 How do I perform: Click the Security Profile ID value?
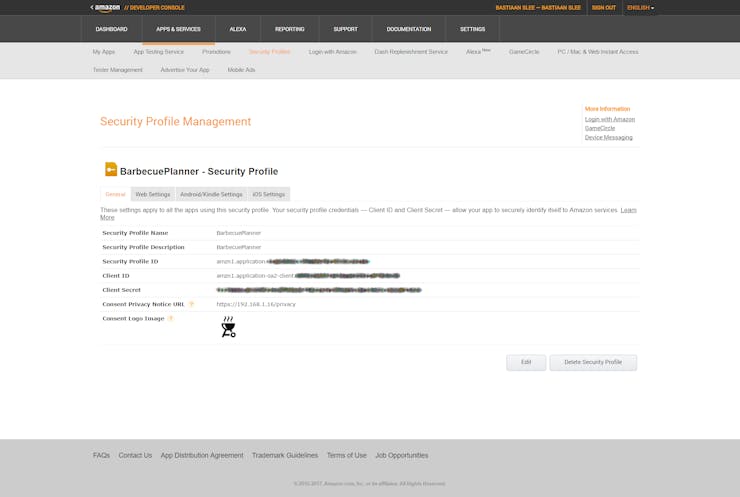tap(293, 261)
